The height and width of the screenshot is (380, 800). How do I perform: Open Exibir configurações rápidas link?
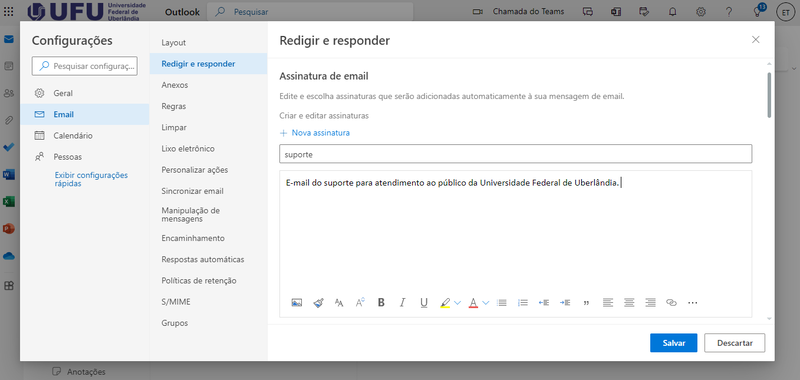click(x=91, y=179)
